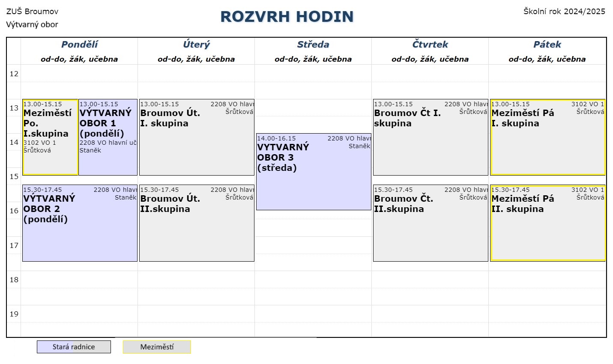This screenshot has width=613, height=364.
Task: Open VÝTVARNÝ OBOR 1 (pondělí) block
Action: point(108,137)
